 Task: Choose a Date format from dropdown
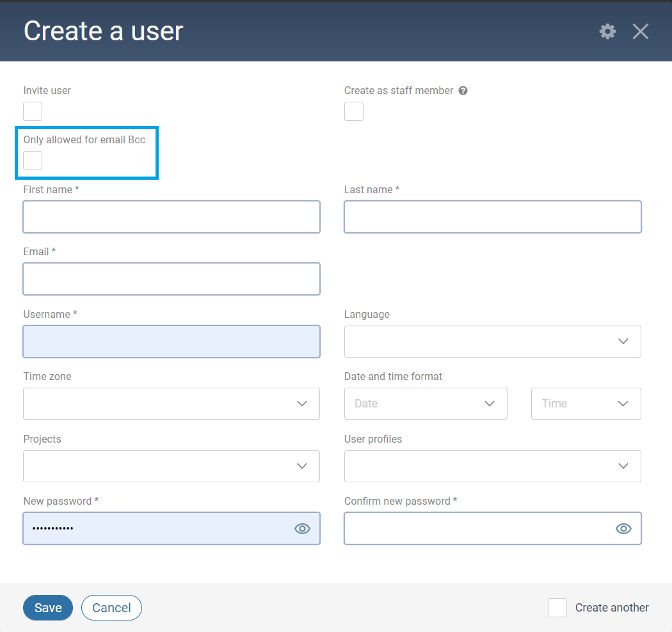[x=426, y=404]
